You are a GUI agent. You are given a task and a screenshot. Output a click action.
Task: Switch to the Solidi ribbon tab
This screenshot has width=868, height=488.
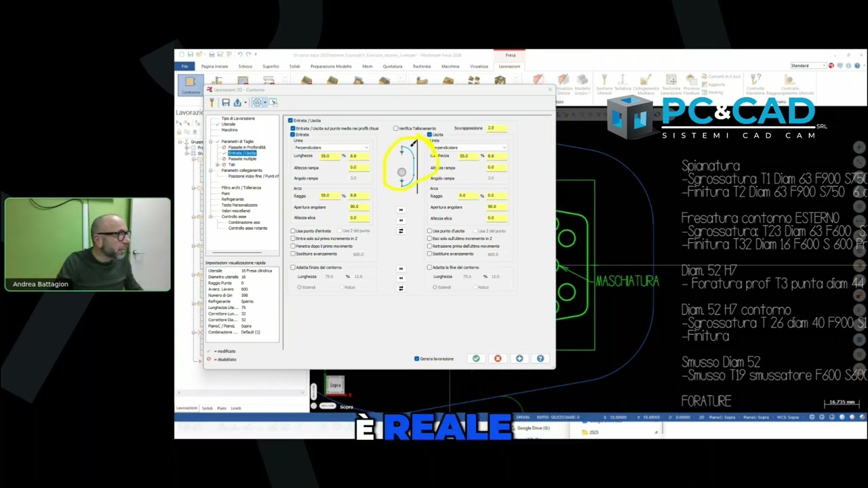pyautogui.click(x=295, y=66)
